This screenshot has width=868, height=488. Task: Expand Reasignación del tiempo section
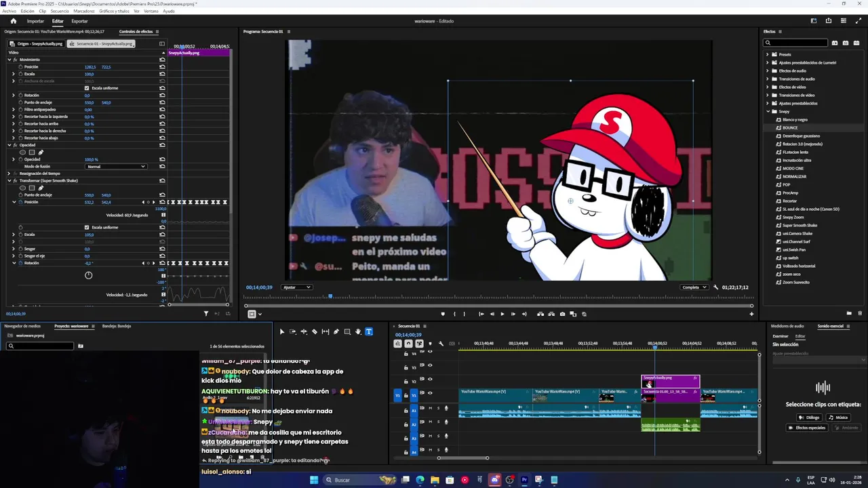9,174
